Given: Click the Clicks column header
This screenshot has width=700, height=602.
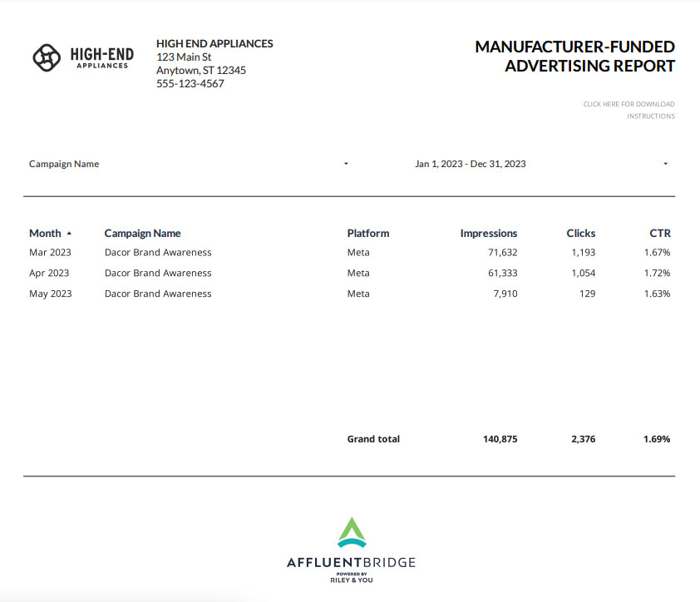Looking at the screenshot, I should [x=580, y=234].
